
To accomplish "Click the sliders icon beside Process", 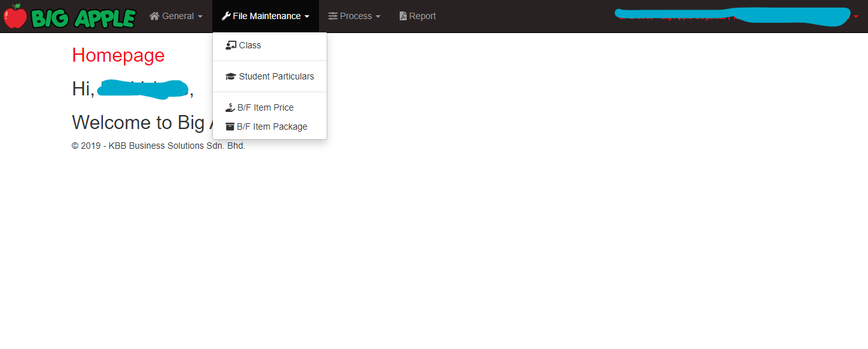I will (333, 16).
